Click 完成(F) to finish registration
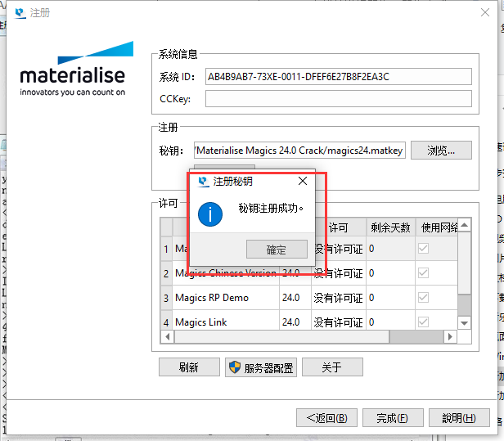 point(393,418)
